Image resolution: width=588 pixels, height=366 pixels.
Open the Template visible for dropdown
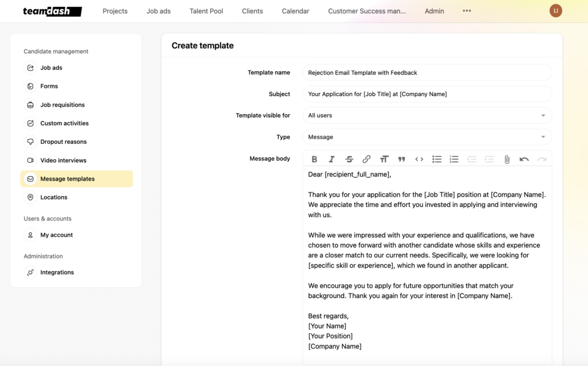pos(427,115)
